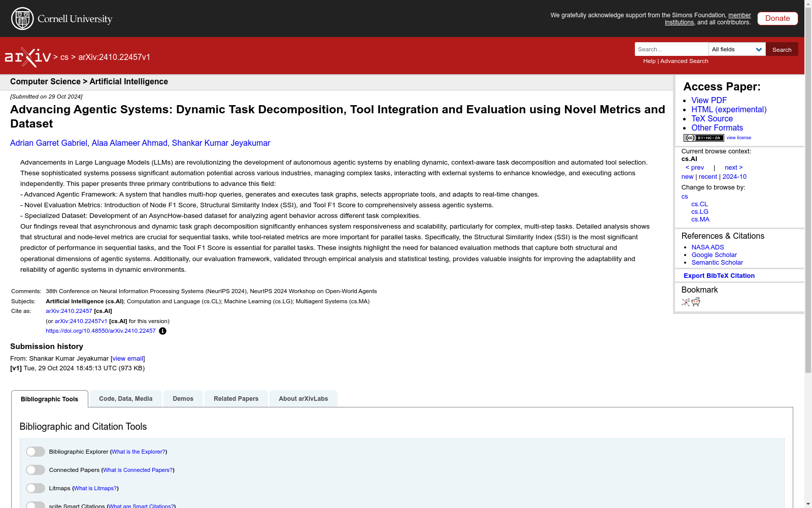Open Other Formats link
The height and width of the screenshot is (508, 812).
[717, 128]
